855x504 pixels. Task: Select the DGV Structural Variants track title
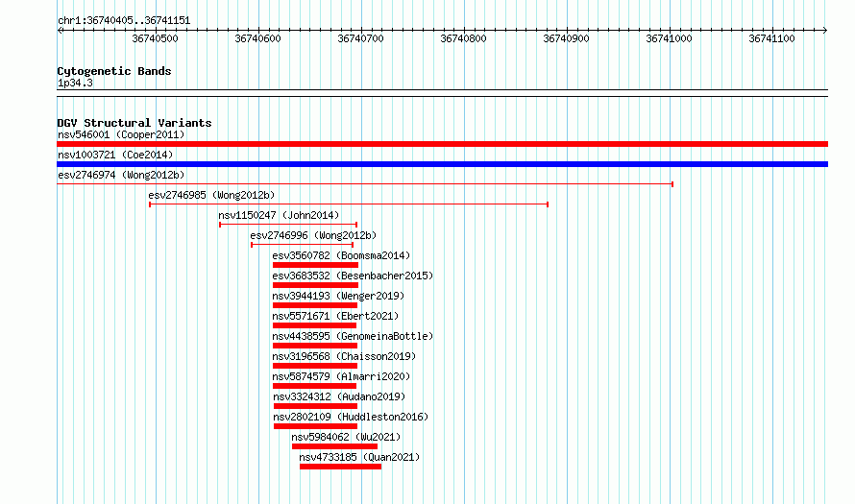(x=134, y=123)
